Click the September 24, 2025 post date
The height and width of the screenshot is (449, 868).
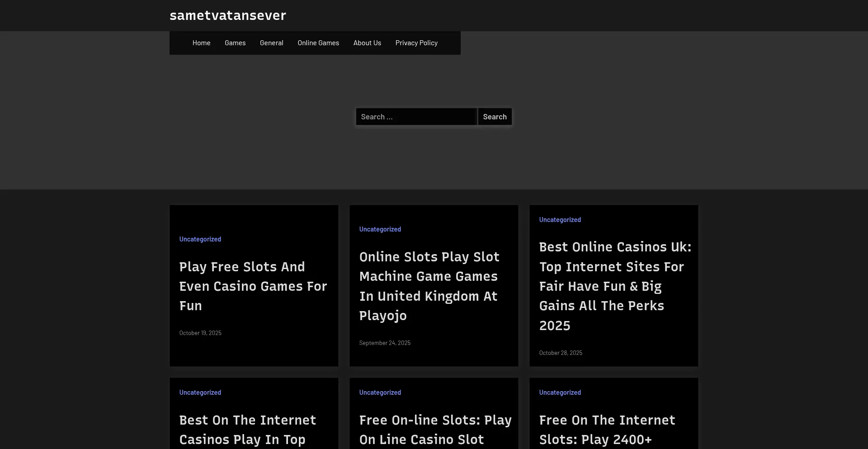(x=385, y=343)
